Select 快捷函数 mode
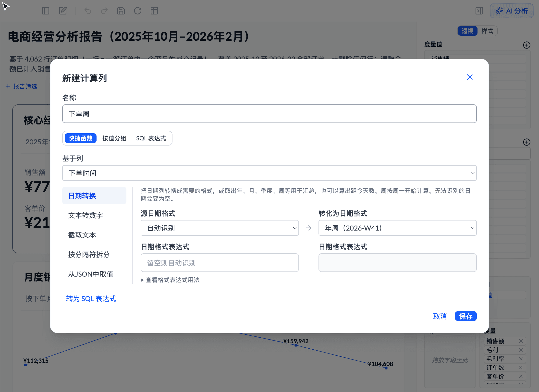The height and width of the screenshot is (392, 539). pyautogui.click(x=81, y=138)
